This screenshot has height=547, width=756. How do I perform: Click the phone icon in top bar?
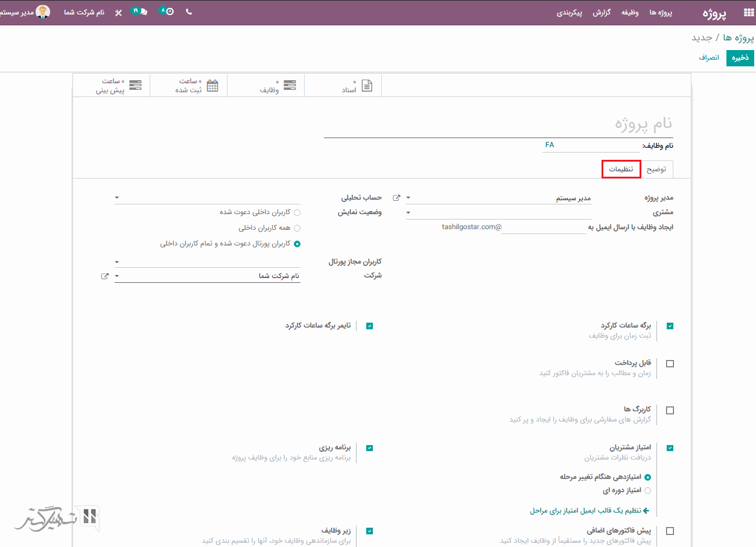[189, 12]
